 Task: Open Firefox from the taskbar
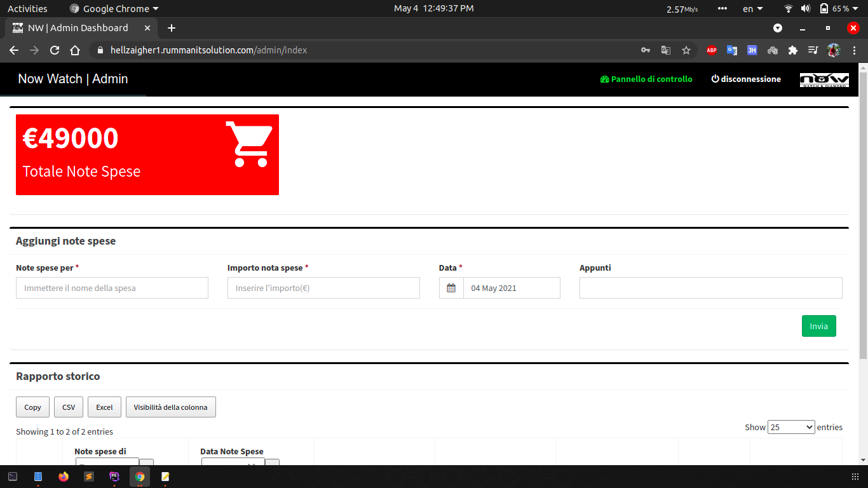pyautogui.click(x=63, y=477)
